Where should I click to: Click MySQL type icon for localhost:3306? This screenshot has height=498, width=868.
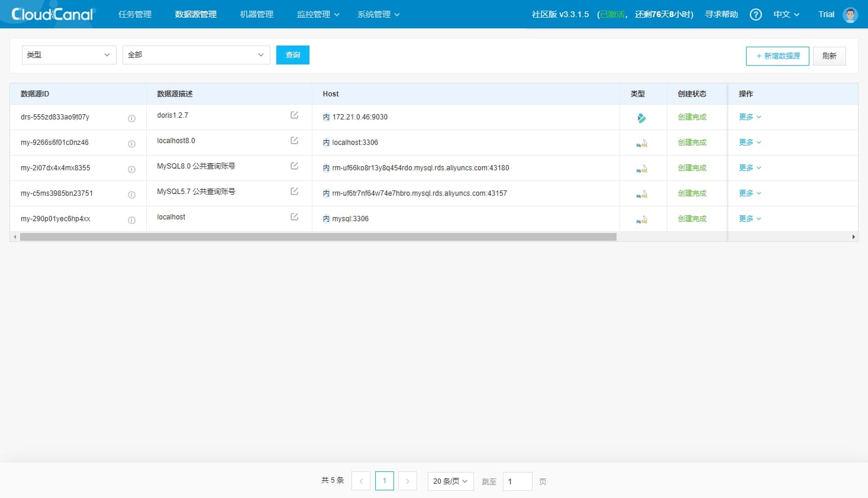click(x=642, y=143)
